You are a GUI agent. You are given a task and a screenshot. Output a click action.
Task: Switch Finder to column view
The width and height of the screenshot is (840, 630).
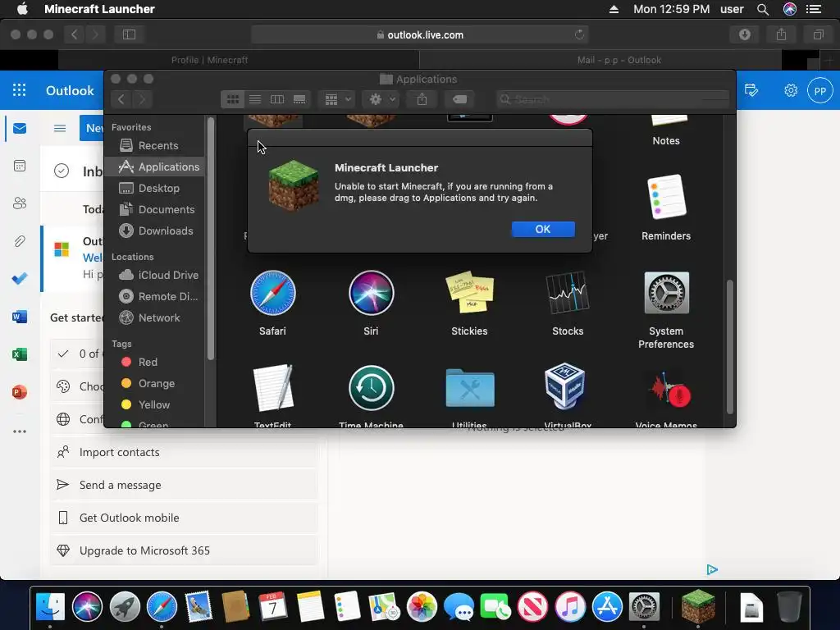[277, 99]
